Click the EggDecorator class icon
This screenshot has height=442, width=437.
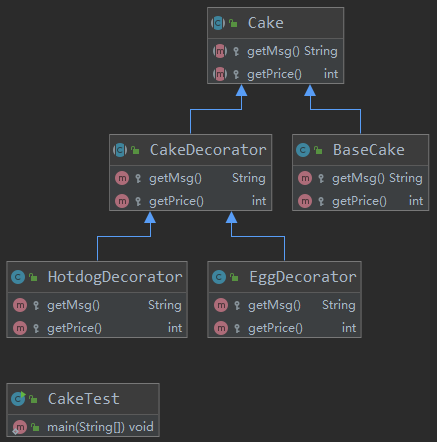pyautogui.click(x=219, y=277)
